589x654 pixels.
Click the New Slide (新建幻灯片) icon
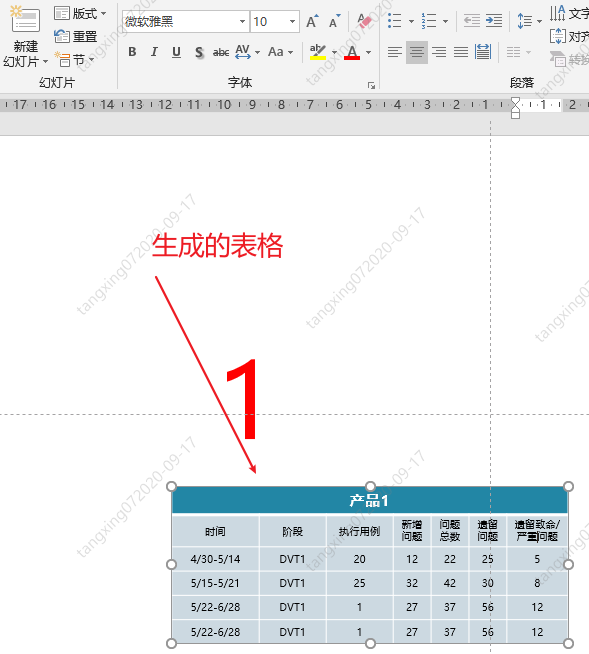(x=25, y=19)
